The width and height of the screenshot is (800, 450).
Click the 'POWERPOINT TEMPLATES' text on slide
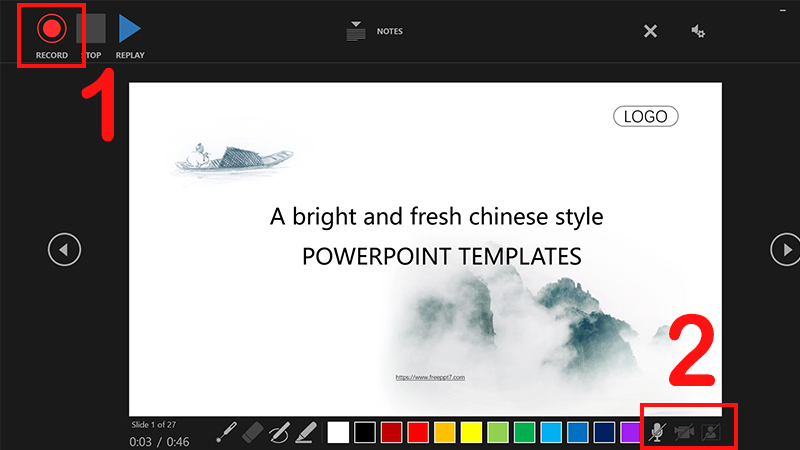pos(442,256)
